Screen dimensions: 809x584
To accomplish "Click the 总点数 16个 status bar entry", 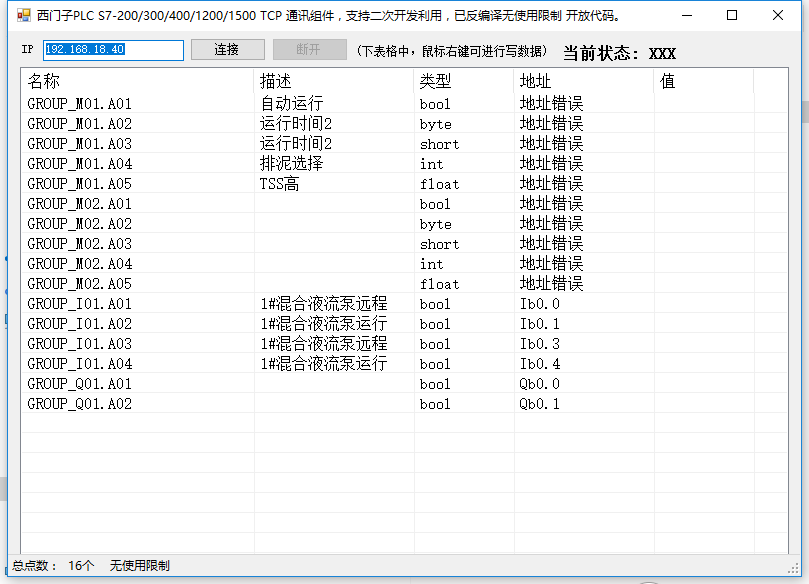I will point(53,565).
